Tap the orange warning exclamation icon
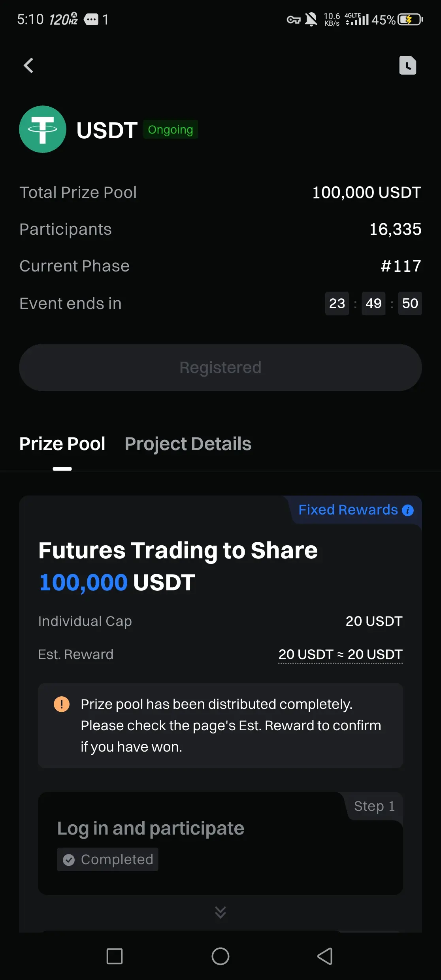 coord(62,704)
